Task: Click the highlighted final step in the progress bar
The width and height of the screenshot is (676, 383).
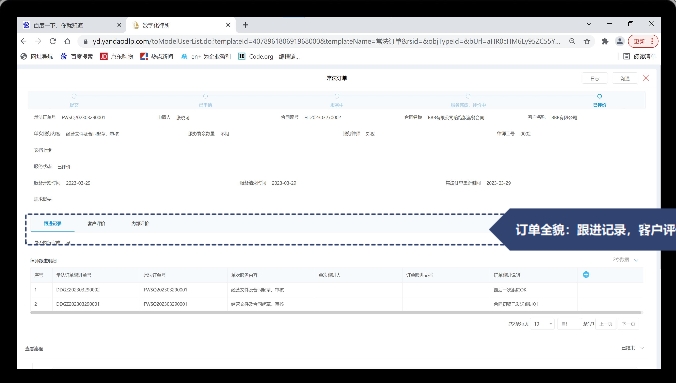Action: coord(599,100)
